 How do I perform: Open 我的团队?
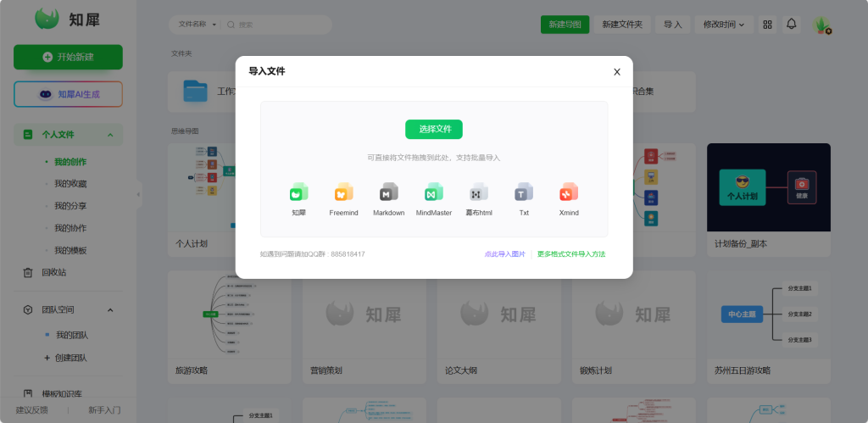tap(72, 335)
